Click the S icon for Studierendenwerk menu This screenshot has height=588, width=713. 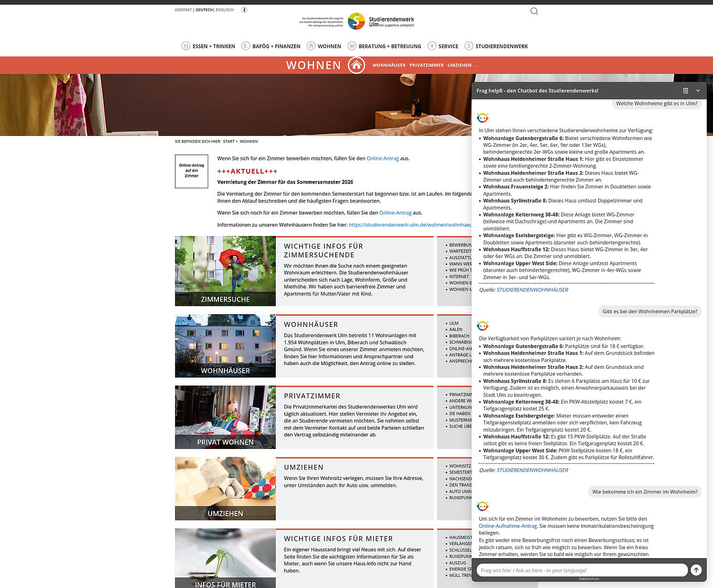click(469, 46)
